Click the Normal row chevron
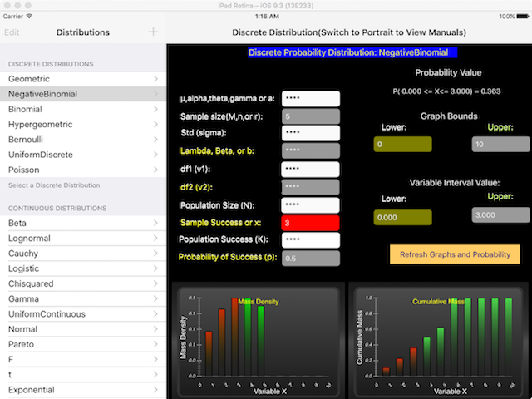 [155, 329]
